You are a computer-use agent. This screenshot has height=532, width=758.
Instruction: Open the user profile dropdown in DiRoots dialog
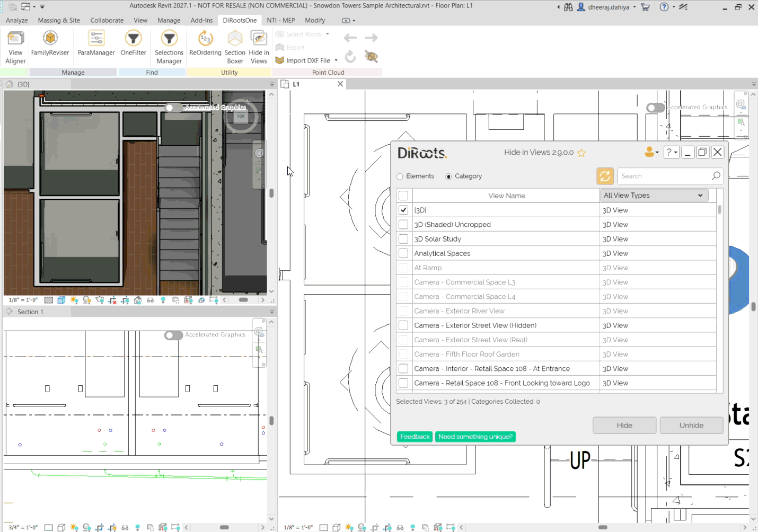coord(651,153)
